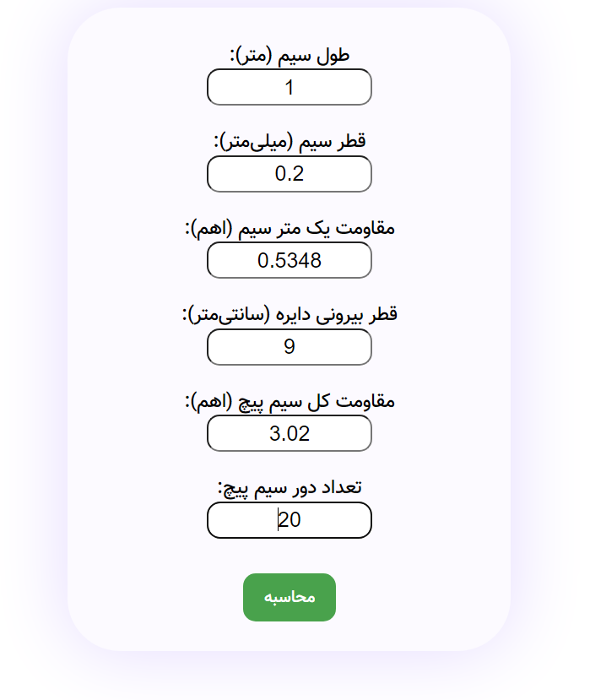This screenshot has height=700, width=590.
Task: Click the (سانتی‌متر) unit text in the label
Action: point(226,315)
